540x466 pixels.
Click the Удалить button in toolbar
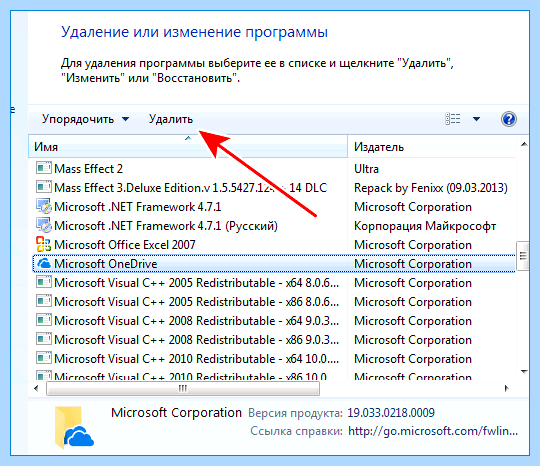pyautogui.click(x=171, y=120)
